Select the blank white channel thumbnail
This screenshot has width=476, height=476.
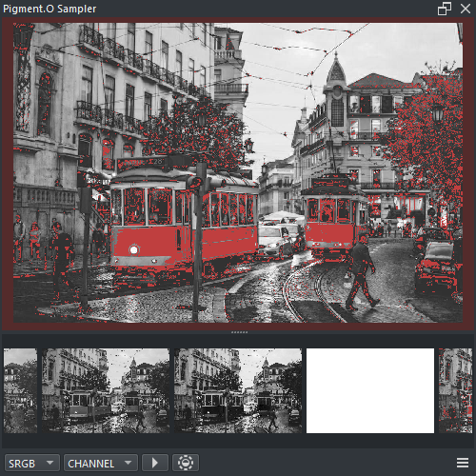point(370,390)
